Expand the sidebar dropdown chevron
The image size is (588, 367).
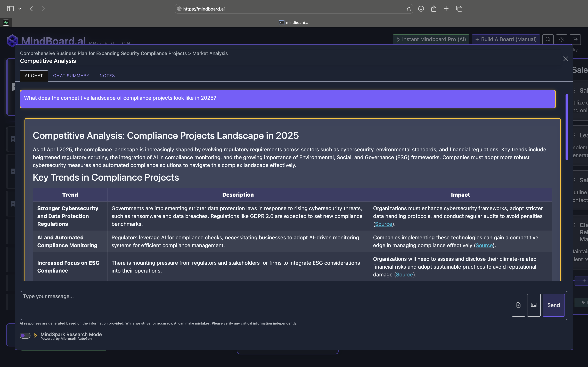[20, 9]
